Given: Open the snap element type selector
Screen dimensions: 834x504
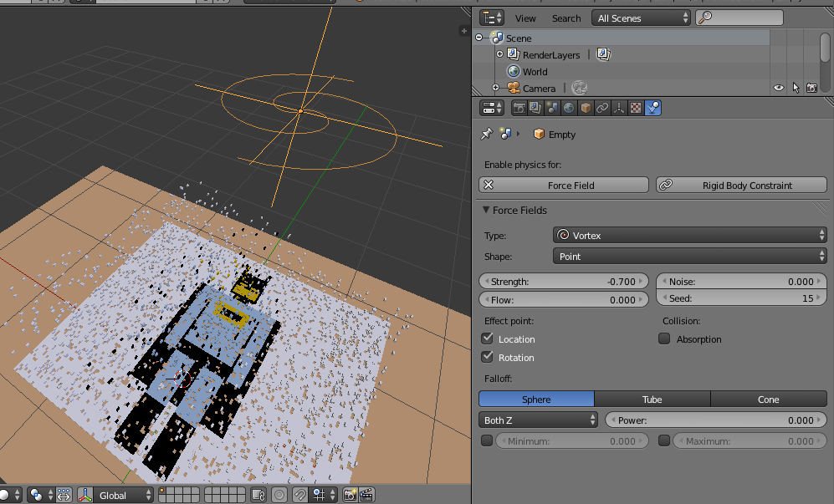Looking at the screenshot, I should point(325,495).
